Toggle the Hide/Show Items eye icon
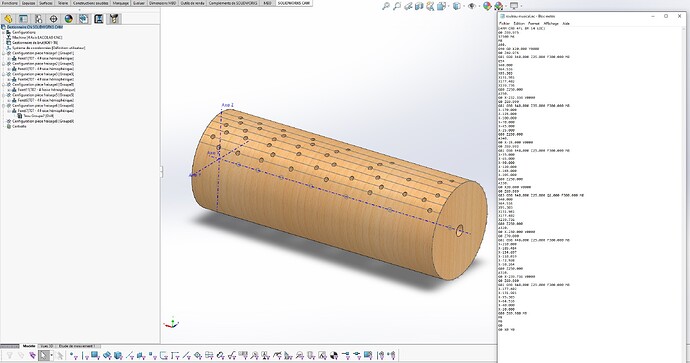Image resolution: width=690 pixels, height=363 pixels. 472,6
